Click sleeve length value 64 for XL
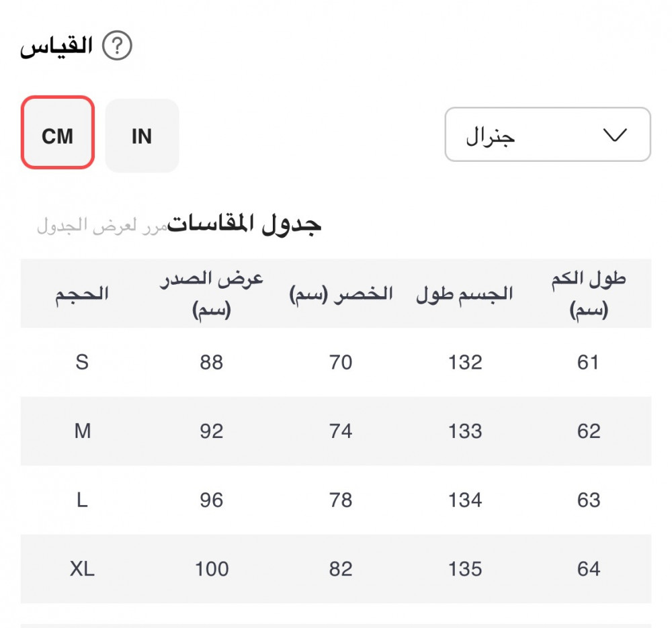 pyautogui.click(x=589, y=570)
